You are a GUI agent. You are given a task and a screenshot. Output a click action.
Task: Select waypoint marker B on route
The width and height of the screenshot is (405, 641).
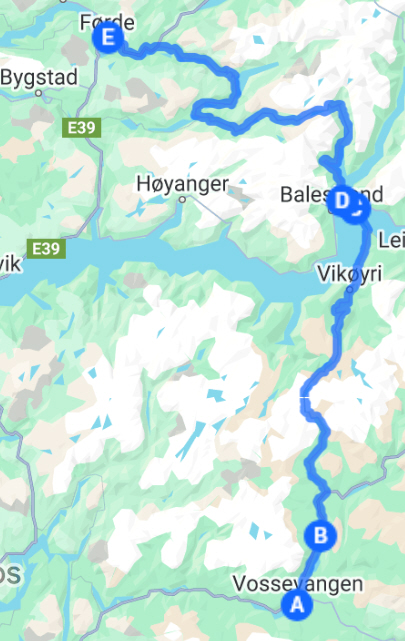320,535
